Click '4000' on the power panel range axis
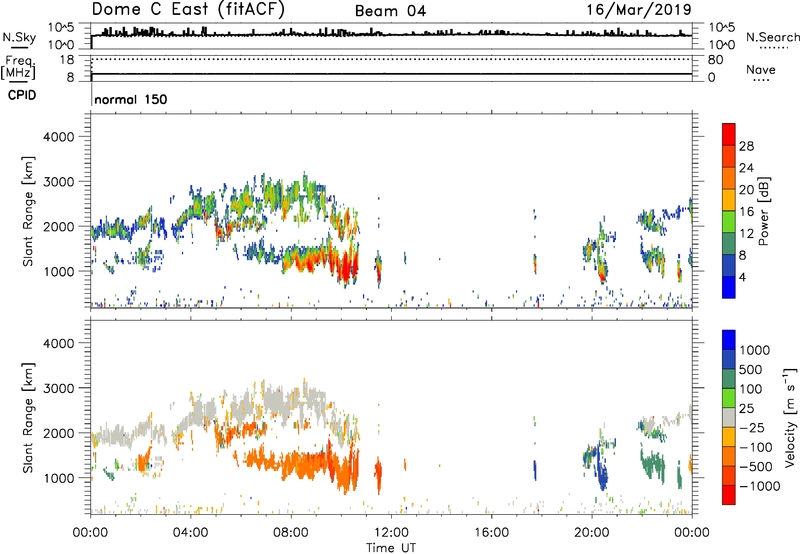800x554 pixels. tap(58, 137)
